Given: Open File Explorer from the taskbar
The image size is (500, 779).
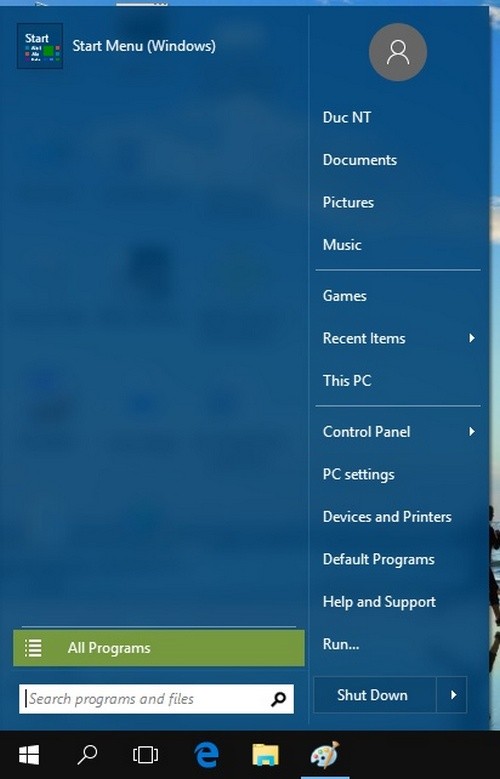Looking at the screenshot, I should pyautogui.click(x=265, y=755).
